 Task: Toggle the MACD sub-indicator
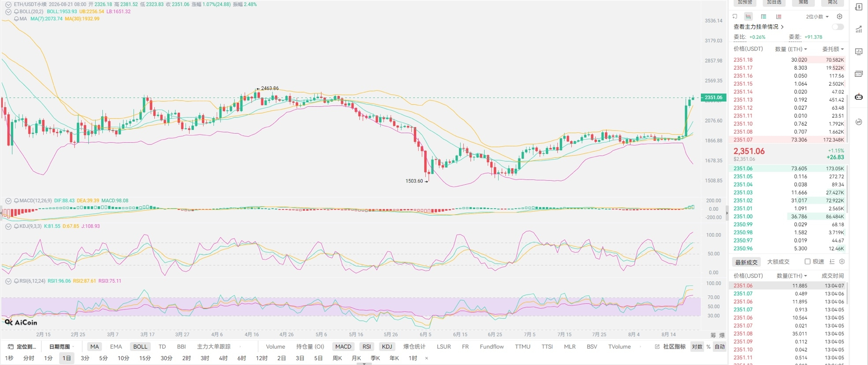[x=343, y=346]
